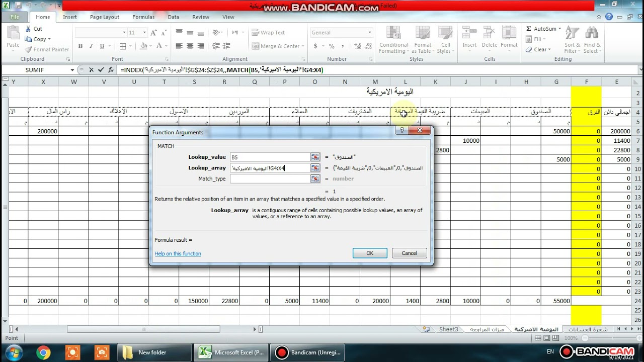Apply the accounting dollar format
644x362 pixels.
pos(315,46)
